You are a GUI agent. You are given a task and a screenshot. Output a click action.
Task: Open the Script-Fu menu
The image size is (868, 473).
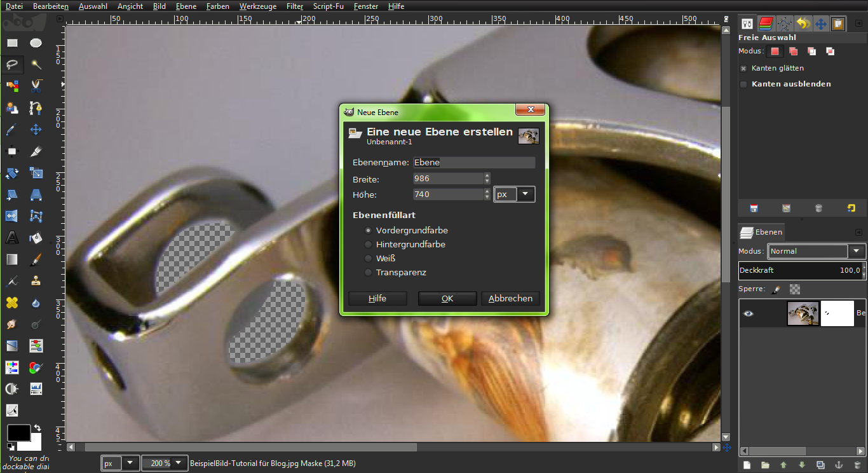(x=329, y=6)
